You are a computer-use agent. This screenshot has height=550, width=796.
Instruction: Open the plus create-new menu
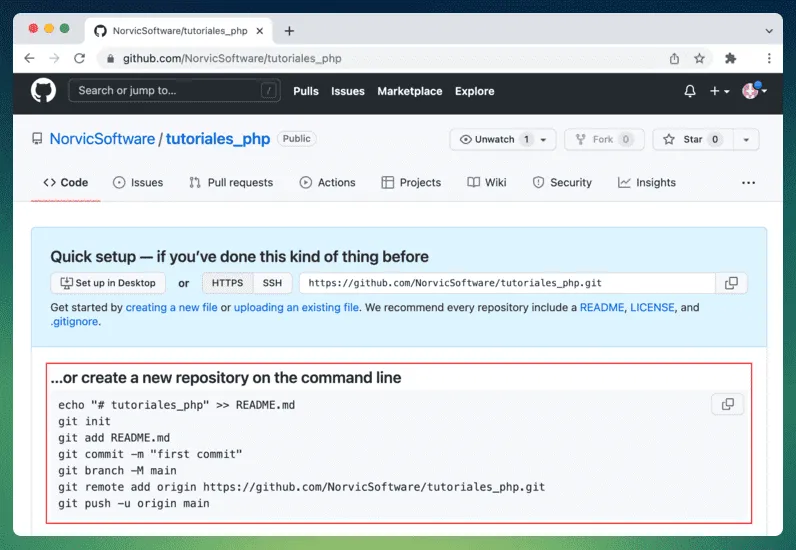(x=719, y=91)
